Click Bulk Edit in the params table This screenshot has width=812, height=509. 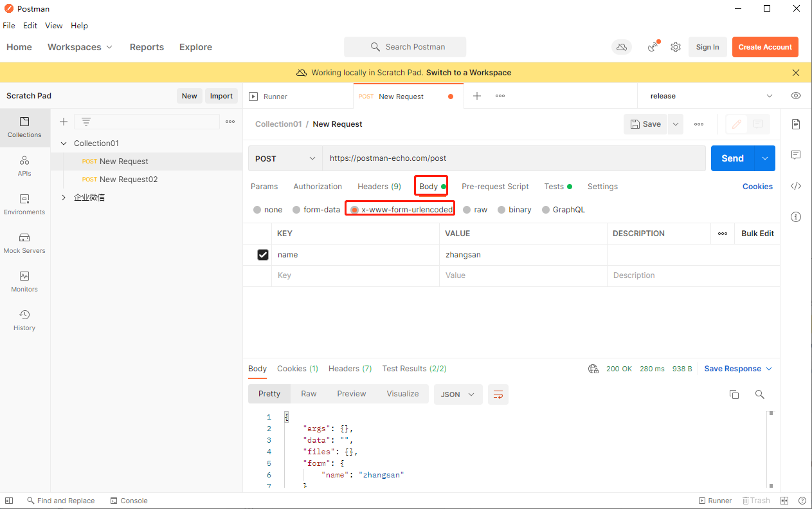click(x=757, y=234)
